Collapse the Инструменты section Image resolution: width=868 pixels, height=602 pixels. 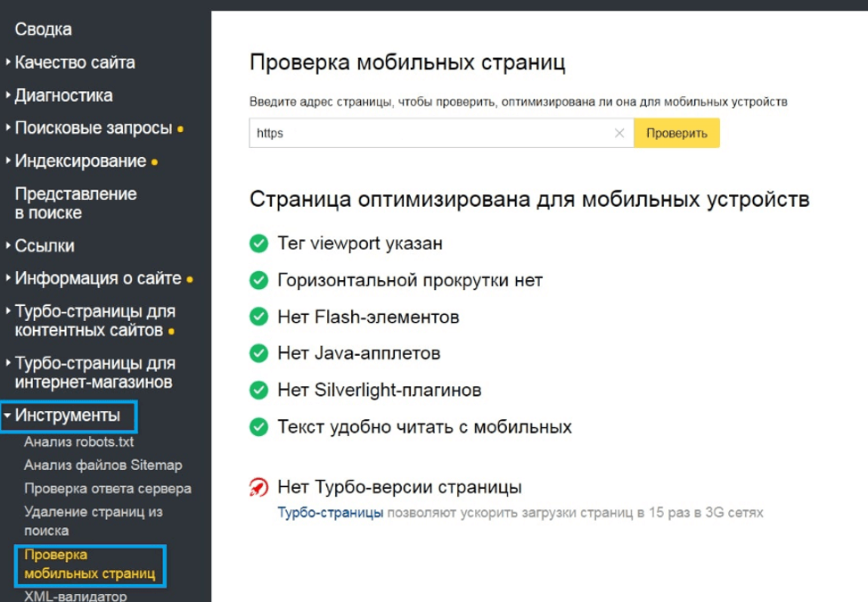click(x=67, y=416)
